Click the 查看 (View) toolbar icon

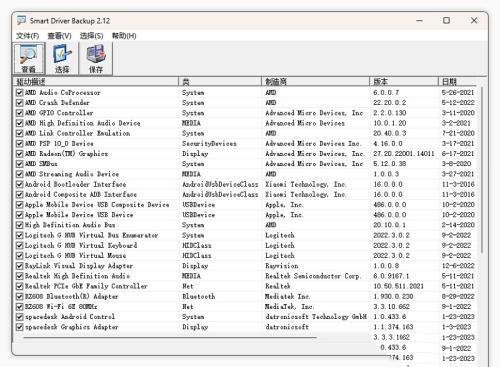29,58
